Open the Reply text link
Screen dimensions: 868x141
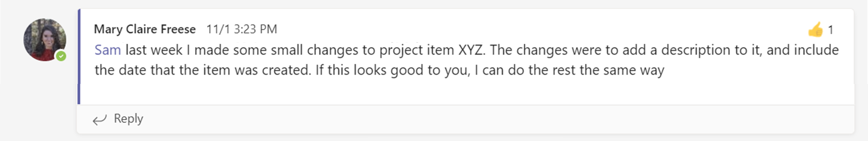(128, 119)
